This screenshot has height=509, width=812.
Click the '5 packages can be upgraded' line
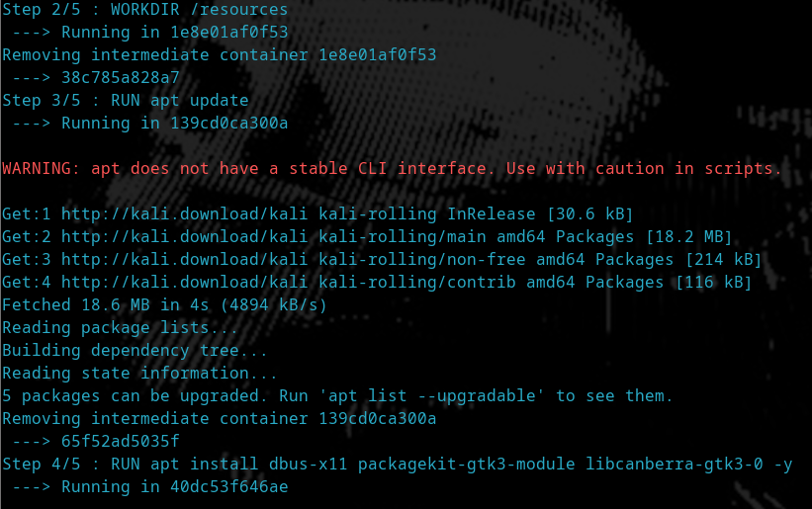[x=336, y=395]
